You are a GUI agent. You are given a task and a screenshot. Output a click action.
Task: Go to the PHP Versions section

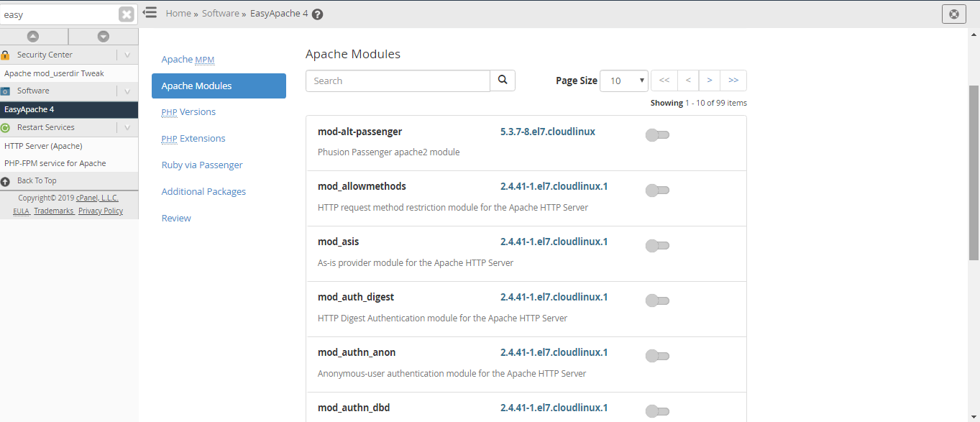tap(188, 112)
